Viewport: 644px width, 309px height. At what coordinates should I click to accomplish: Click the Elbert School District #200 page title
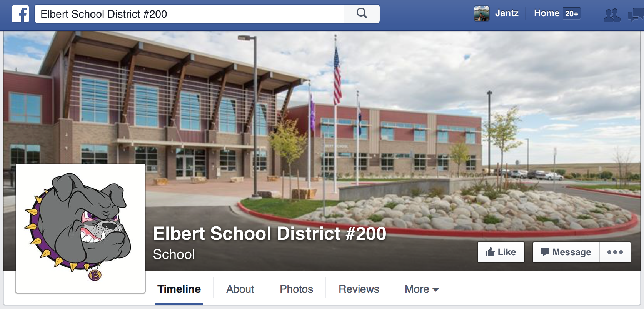pos(270,233)
